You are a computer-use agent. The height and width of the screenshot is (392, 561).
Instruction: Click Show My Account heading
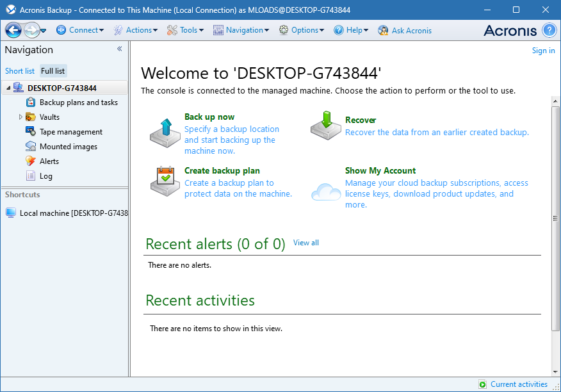[380, 170]
